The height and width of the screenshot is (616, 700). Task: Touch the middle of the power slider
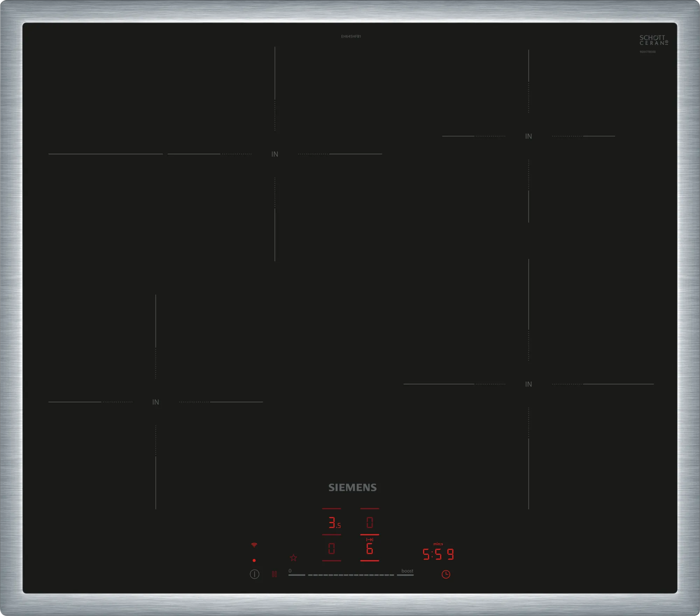pyautogui.click(x=351, y=575)
